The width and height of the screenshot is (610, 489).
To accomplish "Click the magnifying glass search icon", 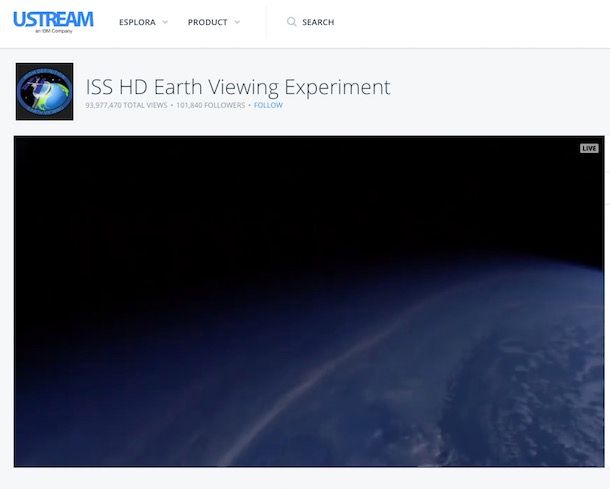I will (x=291, y=22).
